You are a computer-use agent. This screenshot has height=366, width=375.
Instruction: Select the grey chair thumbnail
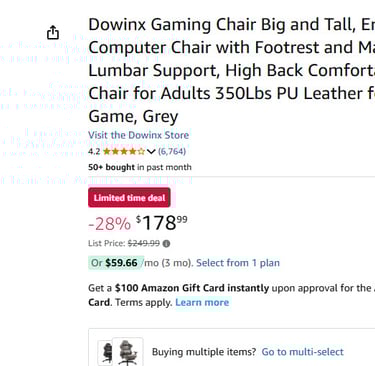pyautogui.click(x=128, y=352)
